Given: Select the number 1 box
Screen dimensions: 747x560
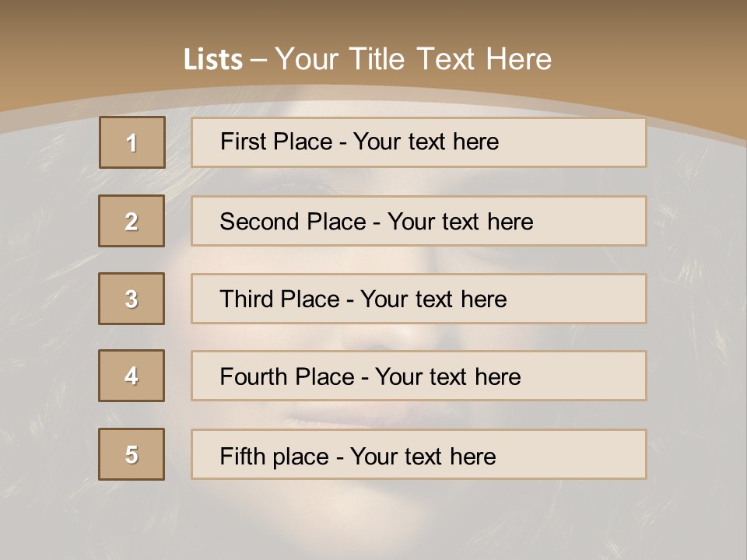Looking at the screenshot, I should 132,142.
